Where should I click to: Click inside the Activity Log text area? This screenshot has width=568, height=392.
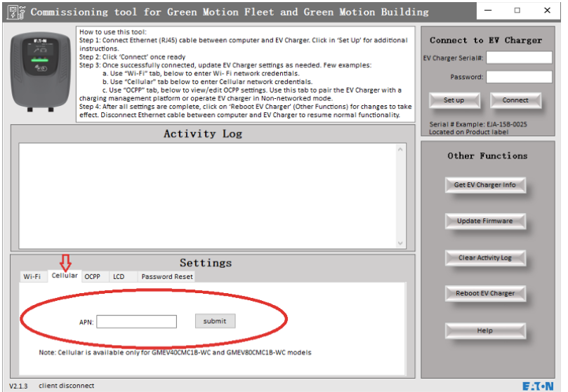point(208,196)
